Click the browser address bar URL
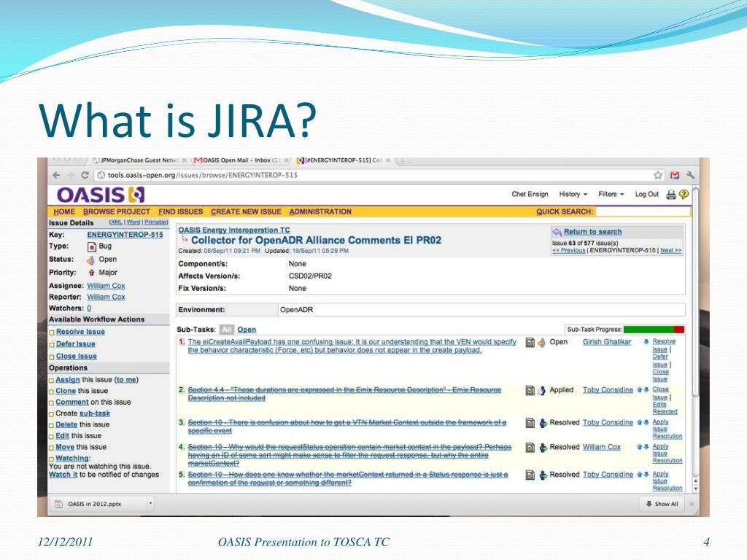This screenshot has width=747, height=560. click(x=203, y=175)
